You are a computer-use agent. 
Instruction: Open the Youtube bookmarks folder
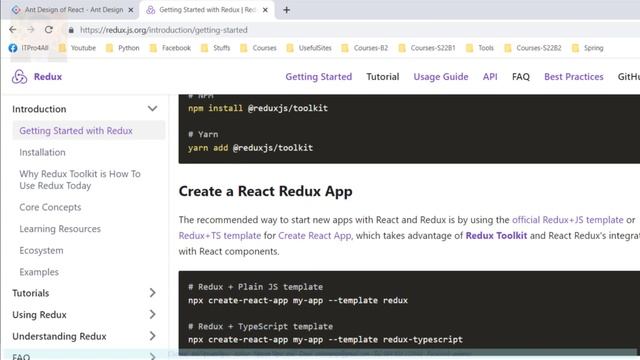pos(77,48)
